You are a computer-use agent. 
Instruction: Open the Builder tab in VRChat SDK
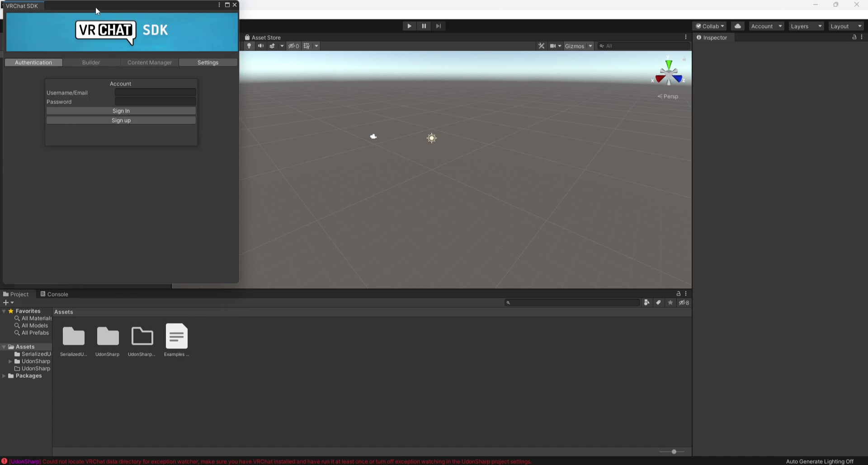point(91,62)
